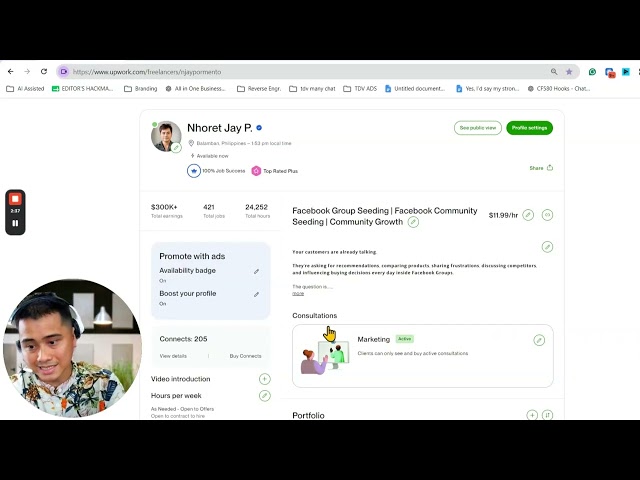
Task: Click View details under Connects
Action: tap(173, 356)
